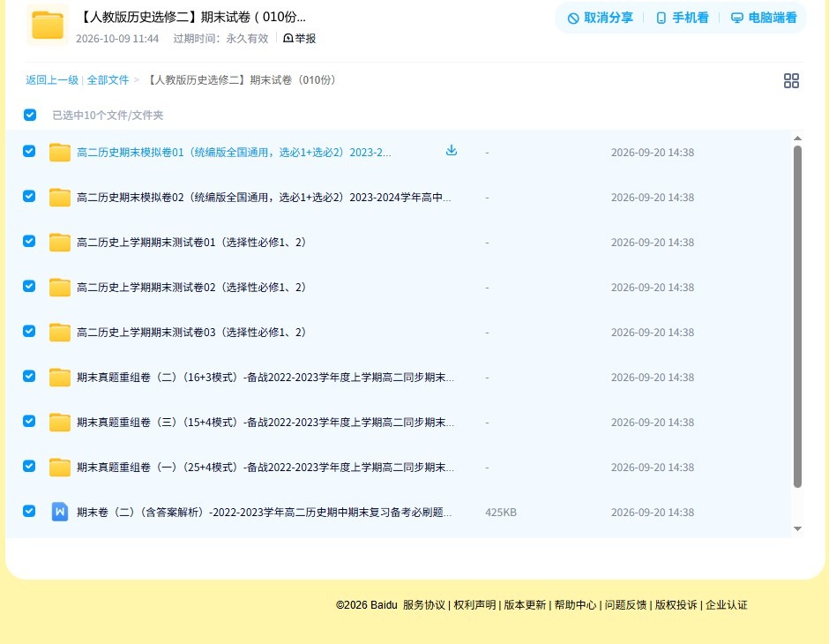Screen dimensions: 829x644
Task: Click 帮助中心 footer link
Action: click(x=575, y=605)
